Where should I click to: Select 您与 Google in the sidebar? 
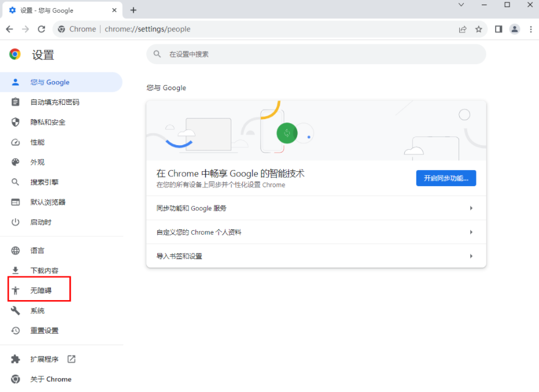click(x=61, y=82)
